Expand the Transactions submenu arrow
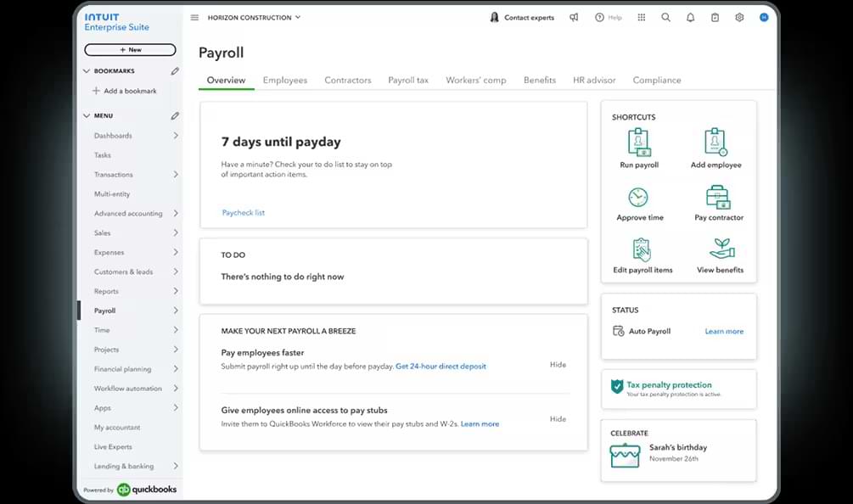Screen dimensions: 853x504 coord(176,175)
